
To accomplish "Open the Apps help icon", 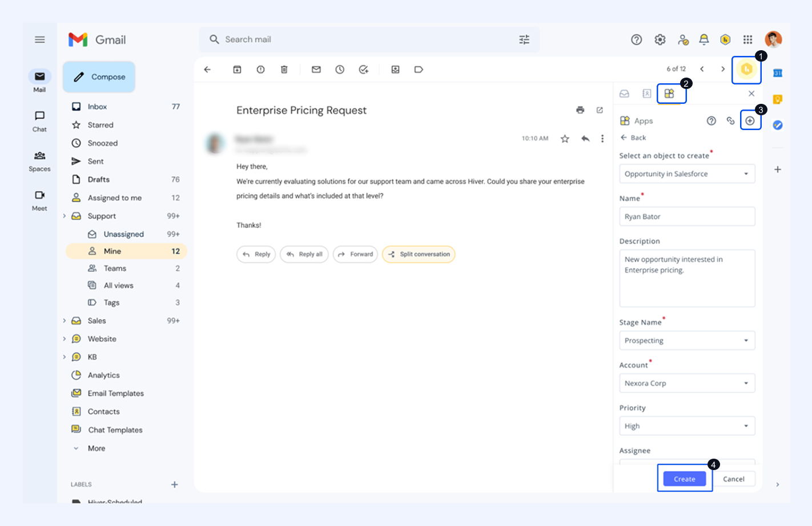I will [711, 121].
